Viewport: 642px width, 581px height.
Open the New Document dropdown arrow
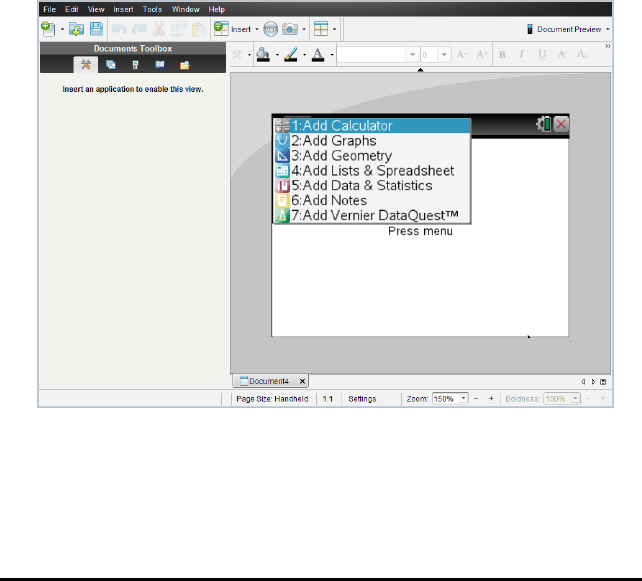point(62,29)
